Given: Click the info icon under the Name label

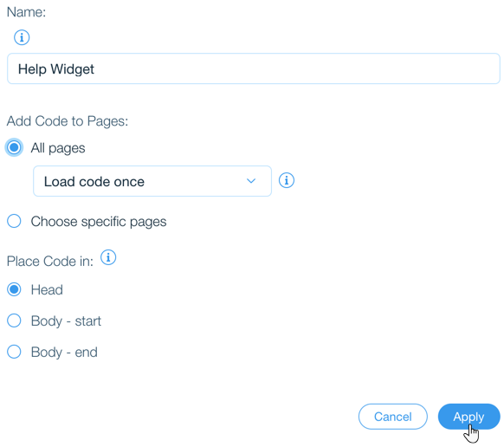Looking at the screenshot, I should click(x=22, y=37).
